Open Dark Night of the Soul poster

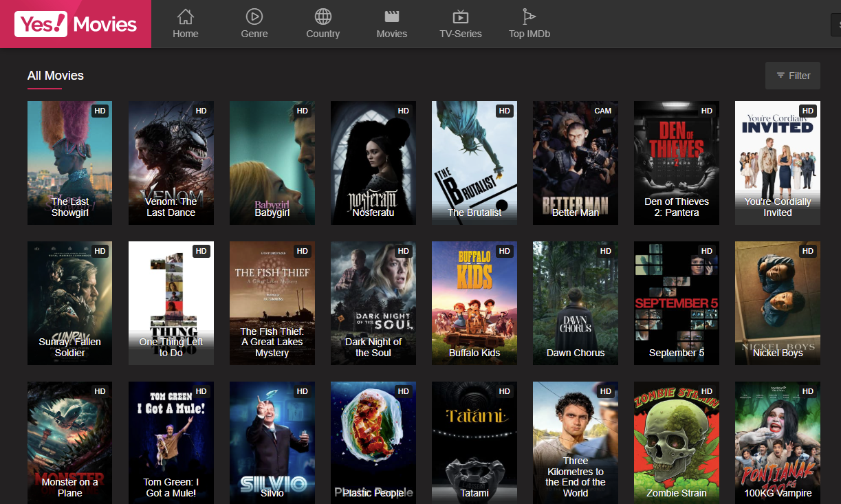[373, 303]
